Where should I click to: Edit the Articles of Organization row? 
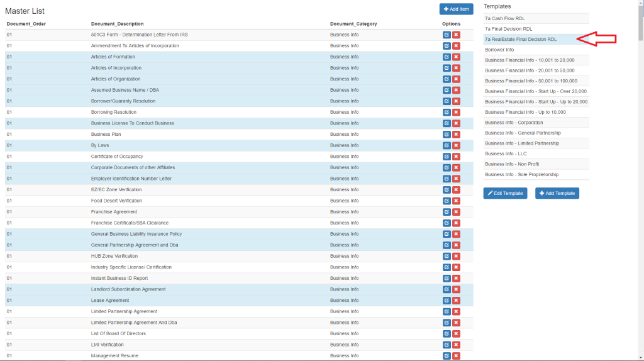(447, 79)
